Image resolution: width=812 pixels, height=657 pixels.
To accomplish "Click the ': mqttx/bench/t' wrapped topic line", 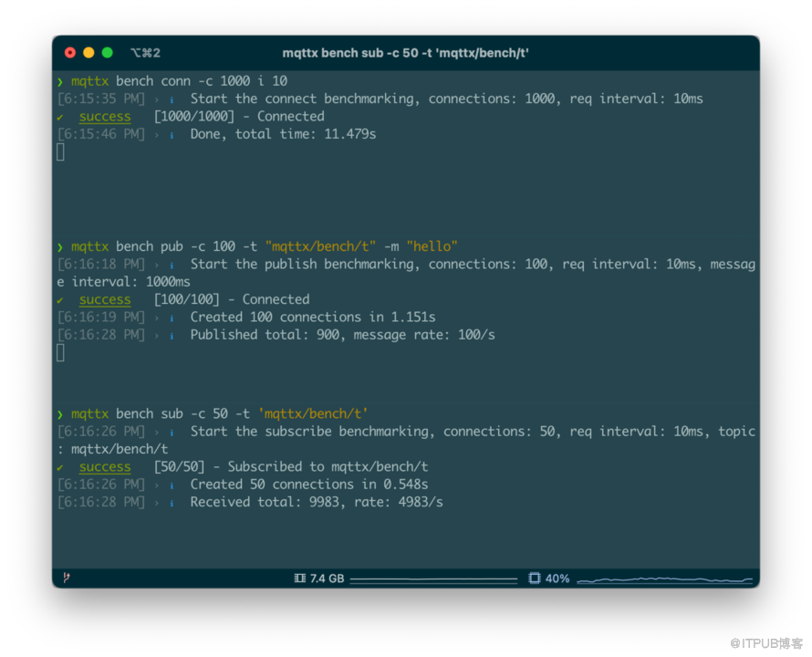I will click(112, 449).
